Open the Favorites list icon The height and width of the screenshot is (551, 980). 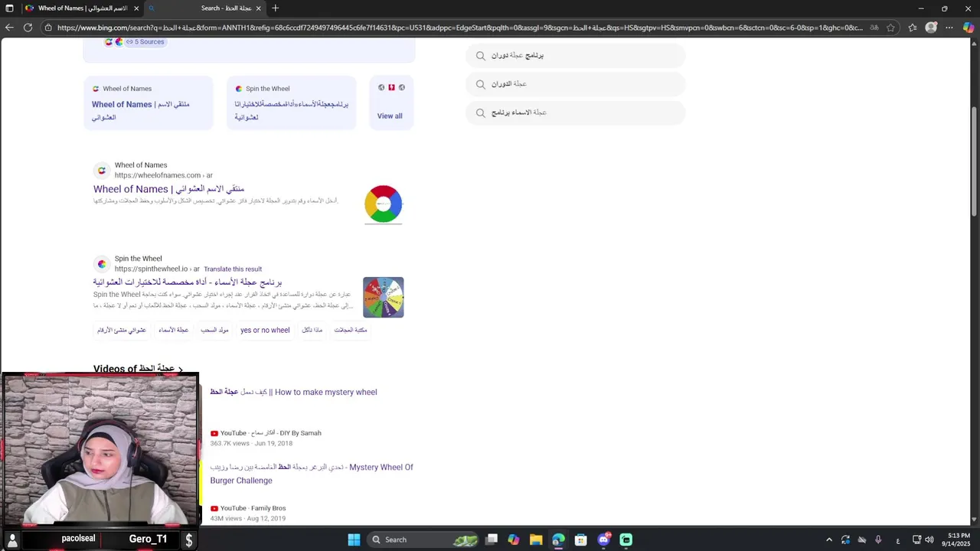point(913,28)
